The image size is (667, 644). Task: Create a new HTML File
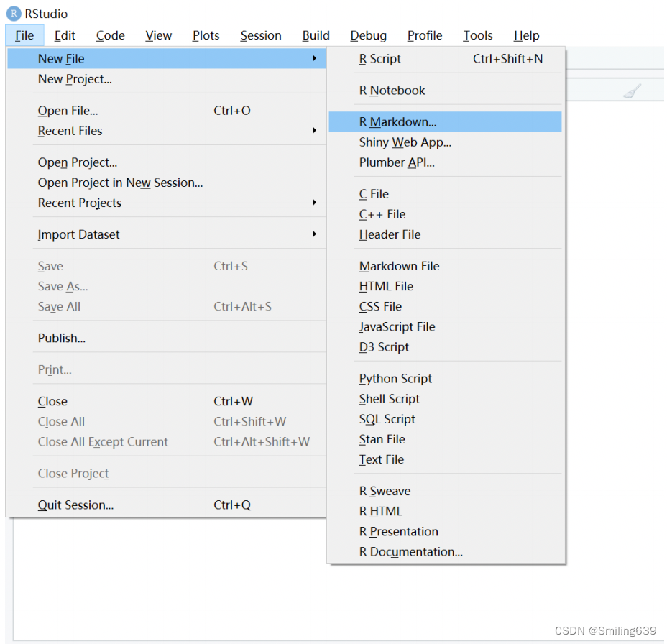446,286
